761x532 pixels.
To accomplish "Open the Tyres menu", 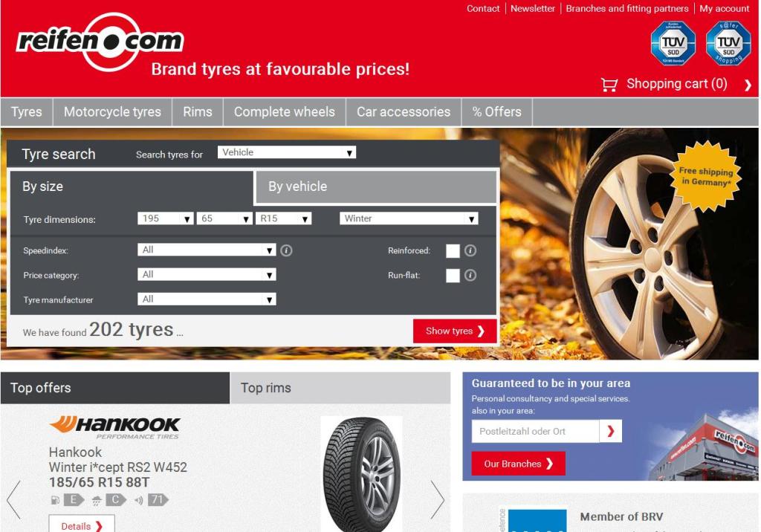I will click(x=27, y=112).
